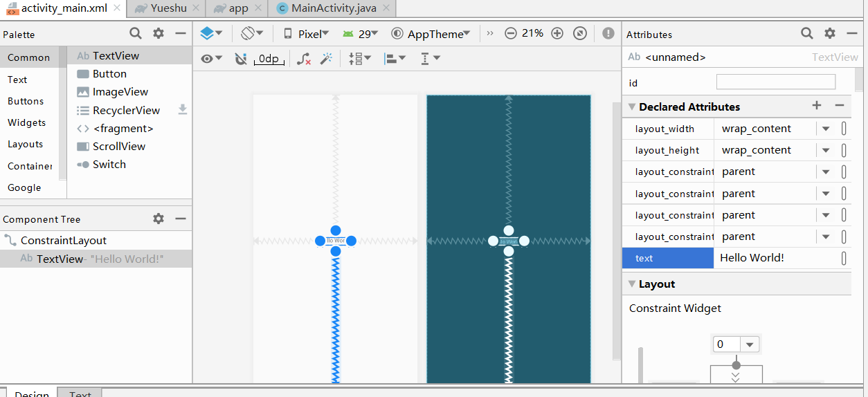
Task: Select the Common palette category
Action: [29, 57]
